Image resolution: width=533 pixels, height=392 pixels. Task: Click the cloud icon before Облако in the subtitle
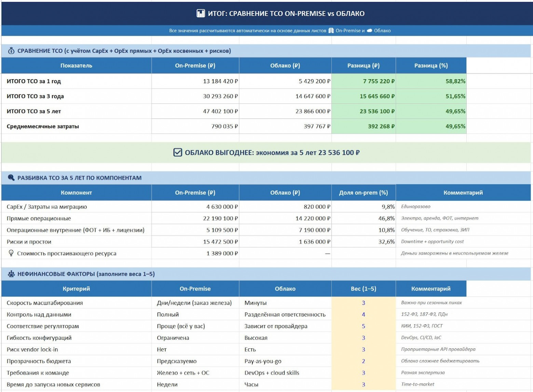(369, 30)
